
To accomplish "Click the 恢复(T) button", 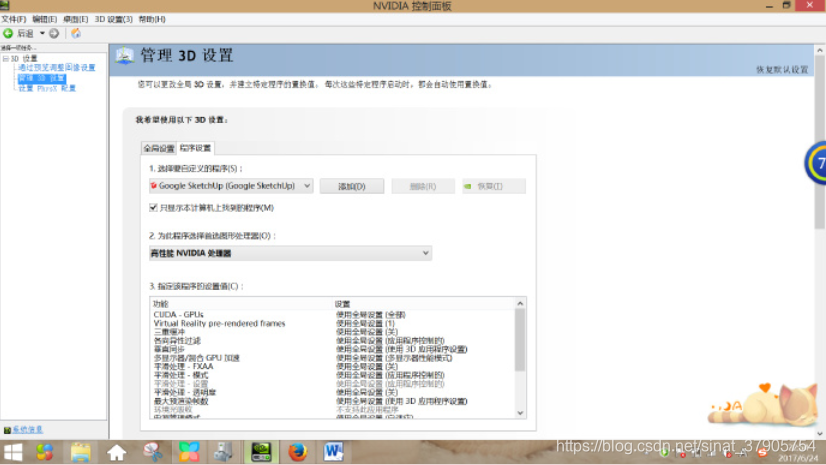I will point(494,186).
